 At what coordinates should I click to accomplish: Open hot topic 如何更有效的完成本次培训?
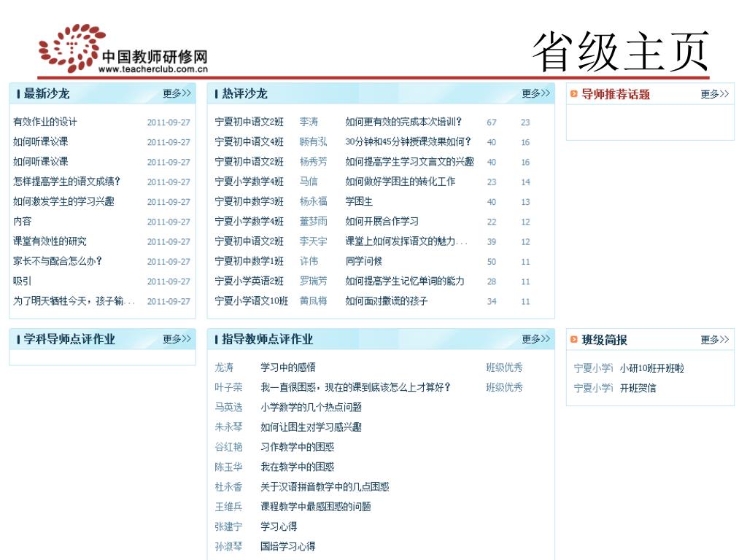coord(403,122)
